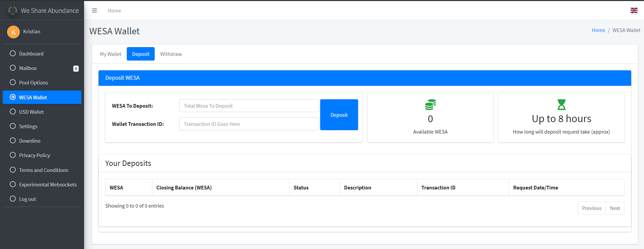Image resolution: width=644 pixels, height=249 pixels.
Task: Sort by the WESA column header
Action: tap(129, 187)
